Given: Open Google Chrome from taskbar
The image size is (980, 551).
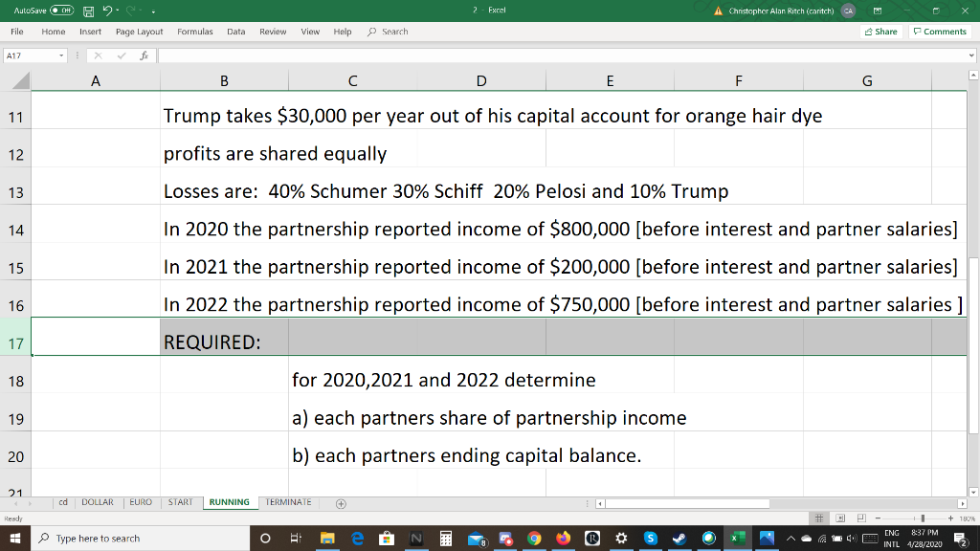Looking at the screenshot, I should [534, 538].
